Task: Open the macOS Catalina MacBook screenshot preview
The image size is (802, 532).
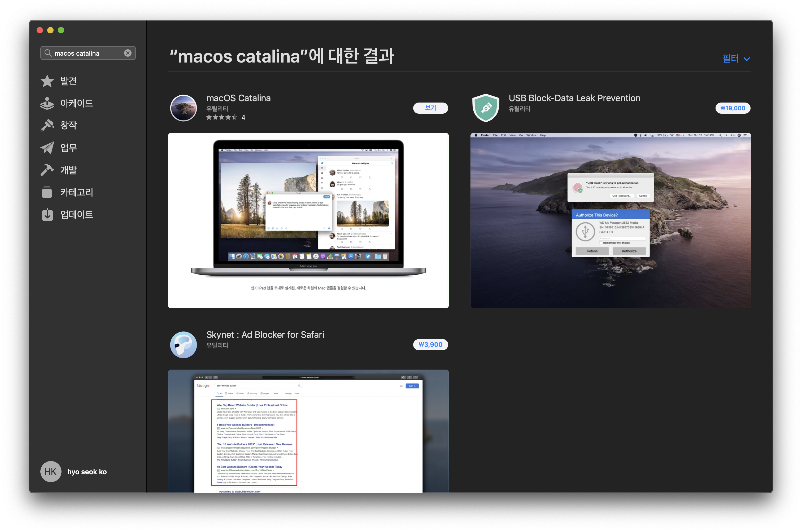Action: (308, 220)
